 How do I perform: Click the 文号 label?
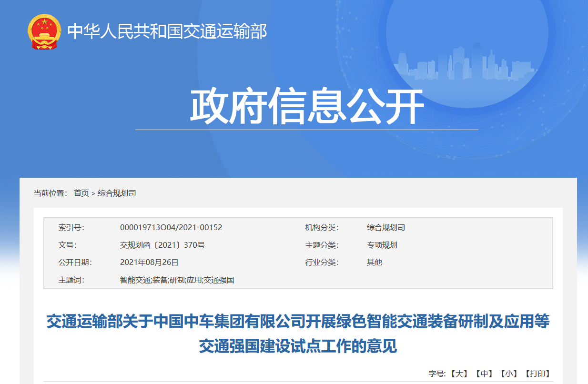point(68,245)
